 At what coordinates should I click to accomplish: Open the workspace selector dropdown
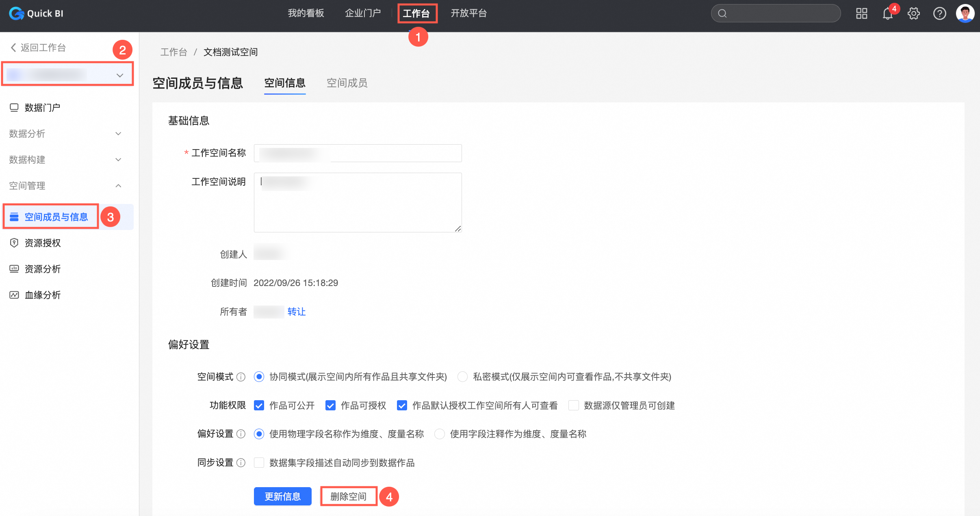point(68,74)
